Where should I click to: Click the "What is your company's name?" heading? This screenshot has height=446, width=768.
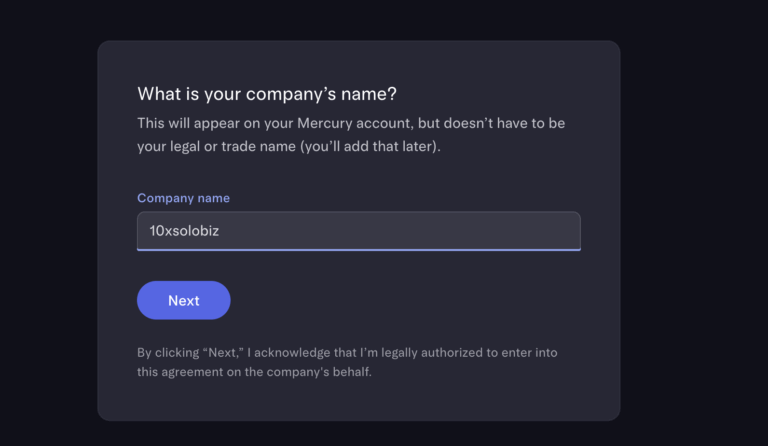click(x=267, y=94)
